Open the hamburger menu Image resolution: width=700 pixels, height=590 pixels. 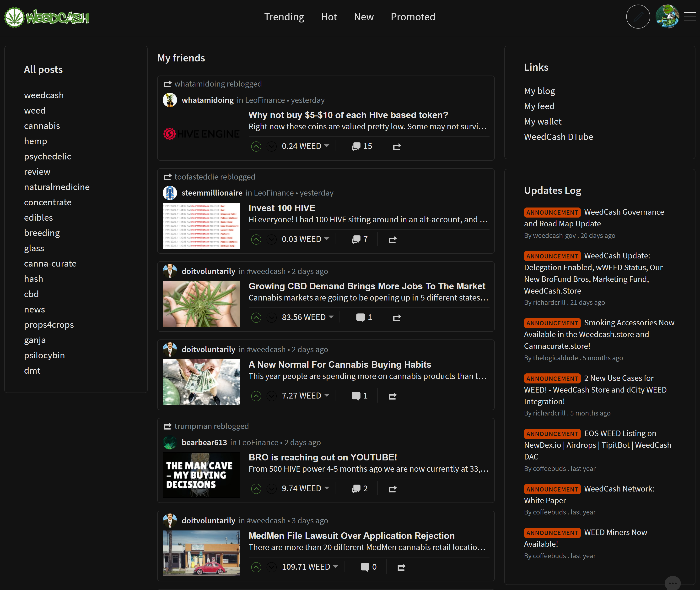pyautogui.click(x=690, y=16)
